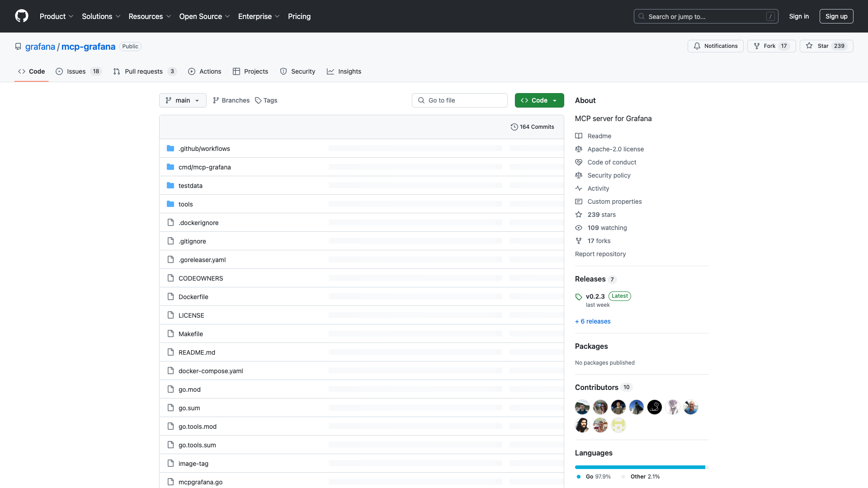Screen dimensions: 868x488
Task: Click the GitHub logo icon
Action: coord(22,16)
